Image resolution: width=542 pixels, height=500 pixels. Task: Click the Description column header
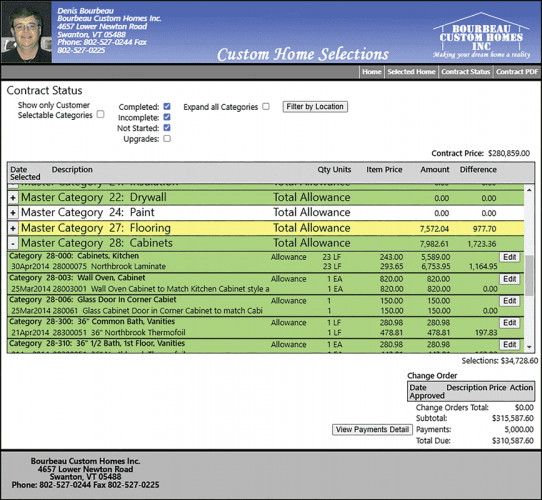(72, 169)
